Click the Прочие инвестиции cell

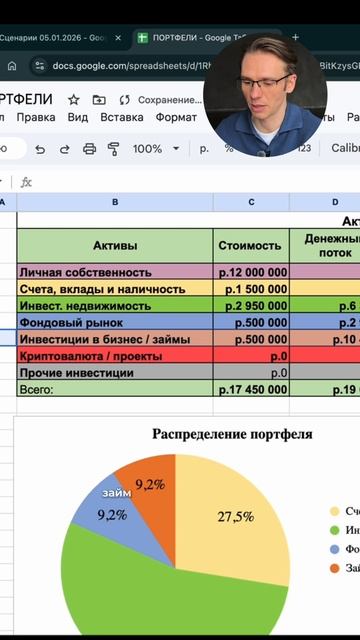[115, 373]
